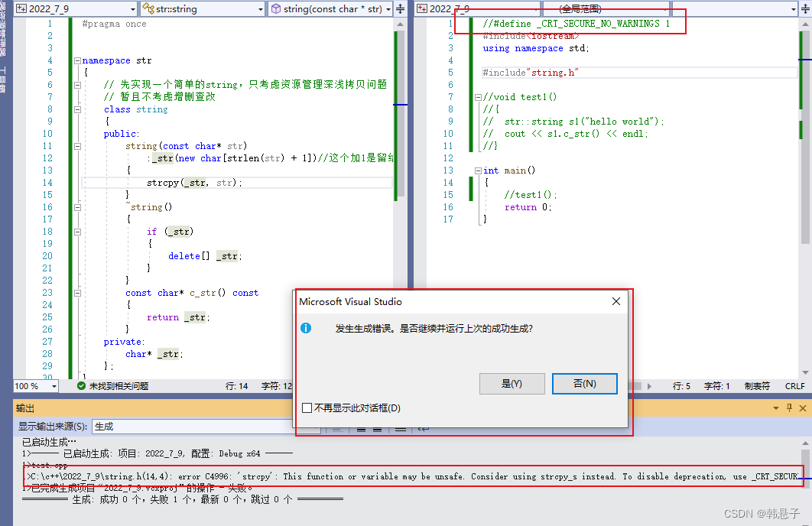Click the right editor's scrollbar up arrow
The height and width of the screenshot is (526, 812).
point(805,24)
